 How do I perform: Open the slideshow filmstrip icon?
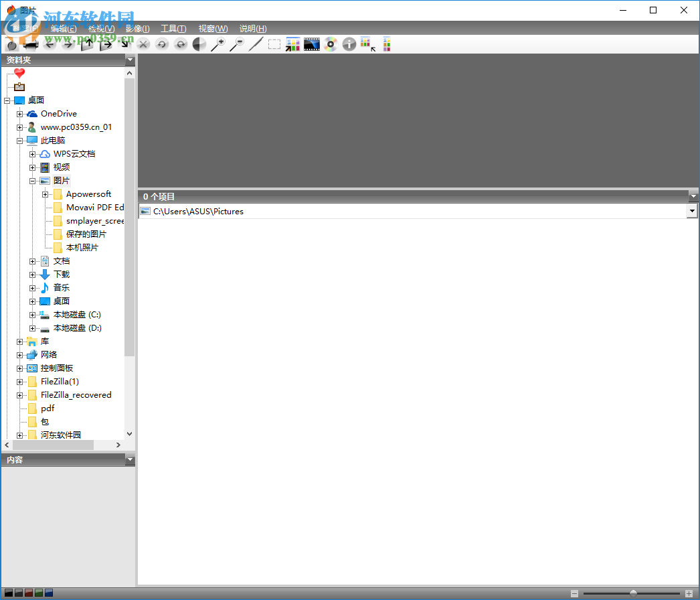[x=312, y=45]
